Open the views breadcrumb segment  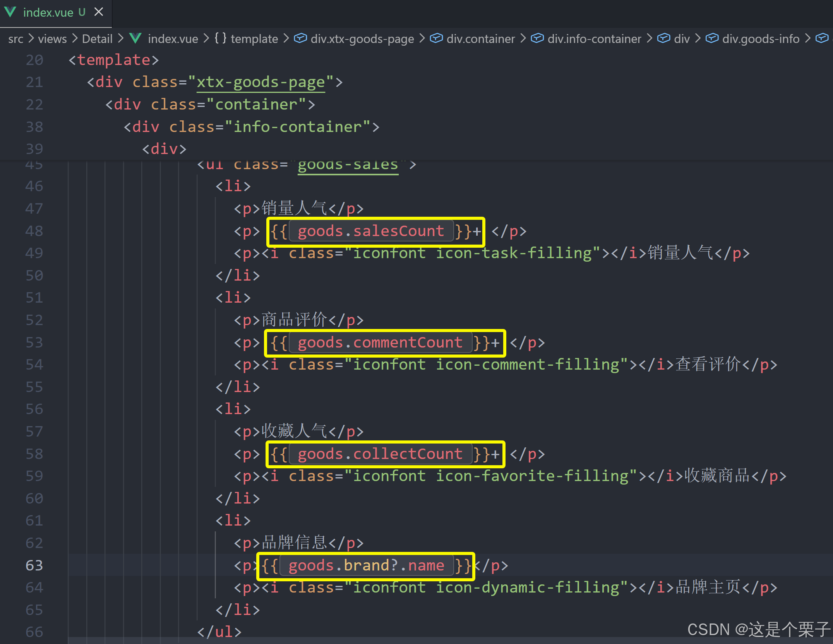(52, 39)
